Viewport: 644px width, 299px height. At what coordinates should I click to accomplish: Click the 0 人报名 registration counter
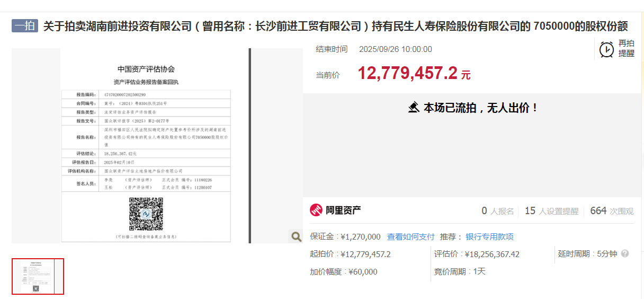497,211
